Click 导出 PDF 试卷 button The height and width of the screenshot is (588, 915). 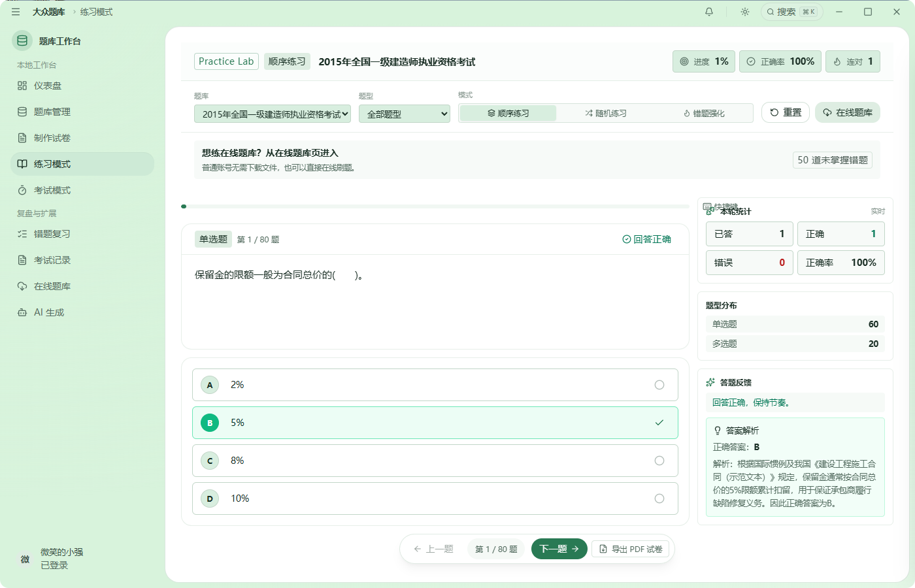click(631, 549)
